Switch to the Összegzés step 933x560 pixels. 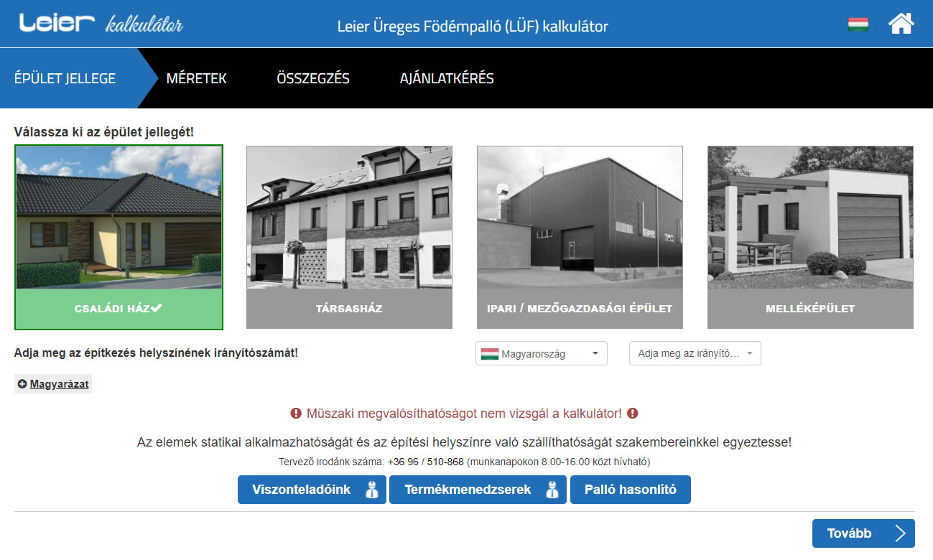[313, 78]
